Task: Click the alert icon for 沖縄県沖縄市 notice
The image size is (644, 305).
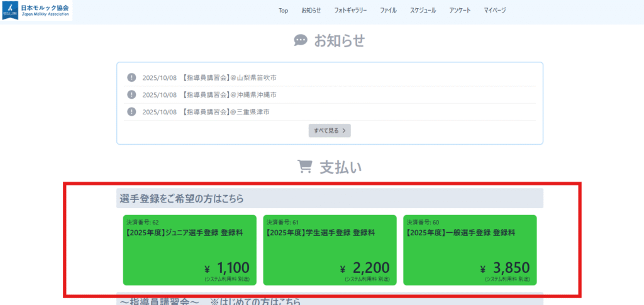Action: click(x=131, y=94)
